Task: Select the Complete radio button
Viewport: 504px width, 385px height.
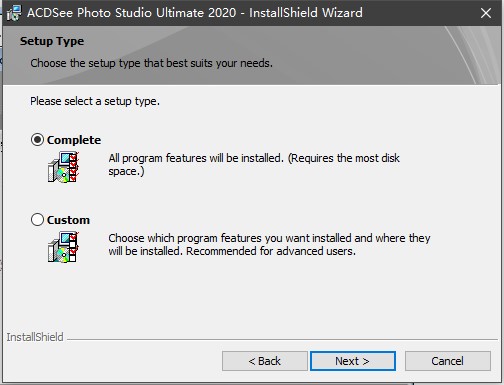Action: [x=37, y=140]
